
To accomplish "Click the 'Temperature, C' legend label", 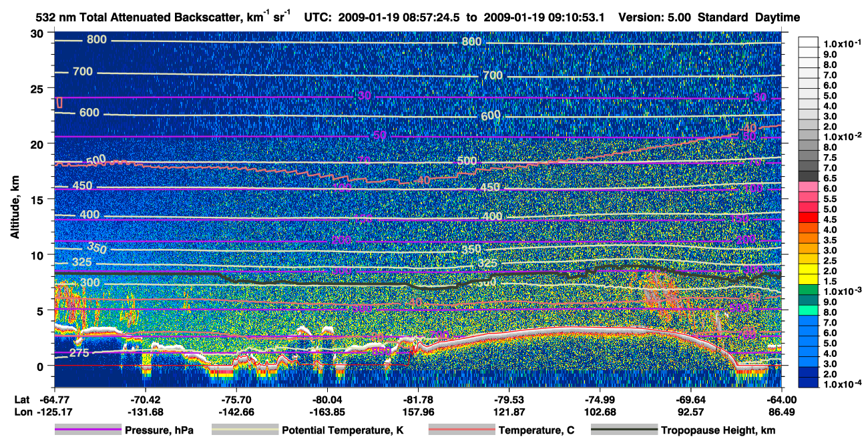I will click(x=536, y=430).
